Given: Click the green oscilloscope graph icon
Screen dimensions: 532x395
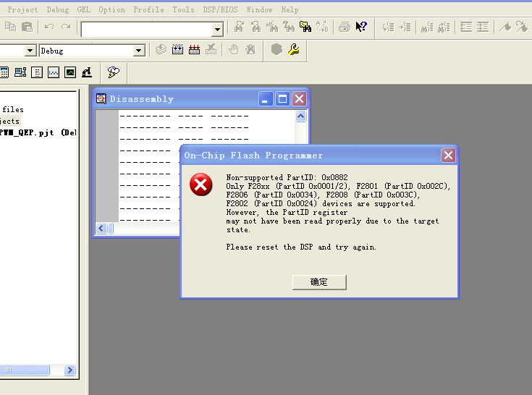Looking at the screenshot, I should coord(70,72).
